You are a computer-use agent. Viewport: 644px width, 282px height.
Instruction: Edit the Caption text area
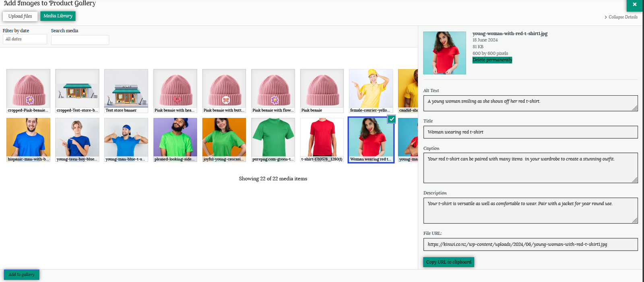click(x=530, y=168)
